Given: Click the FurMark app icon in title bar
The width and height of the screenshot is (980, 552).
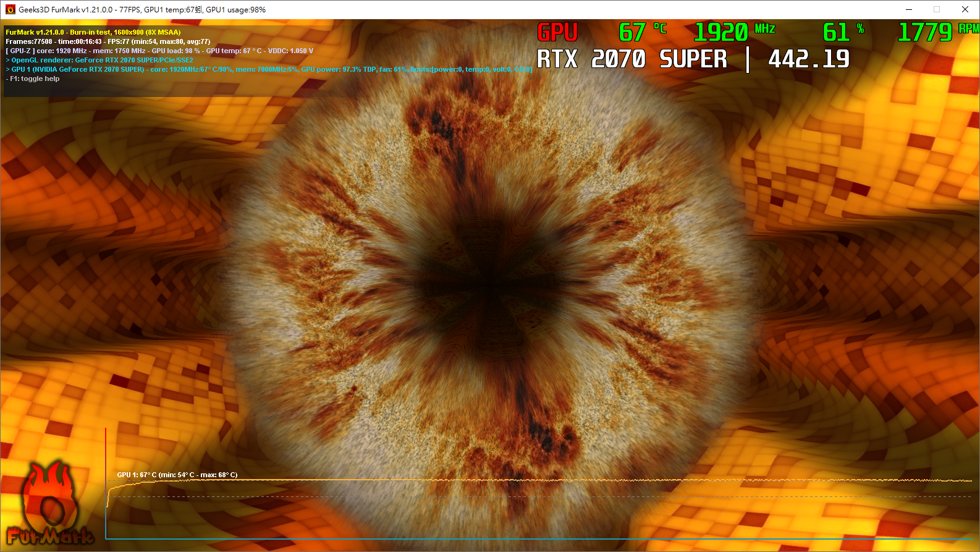Looking at the screenshot, I should click(10, 9).
